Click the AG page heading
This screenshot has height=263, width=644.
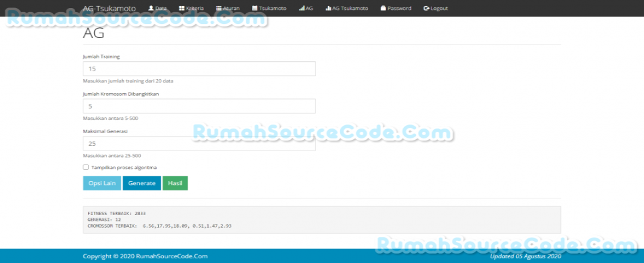click(93, 33)
